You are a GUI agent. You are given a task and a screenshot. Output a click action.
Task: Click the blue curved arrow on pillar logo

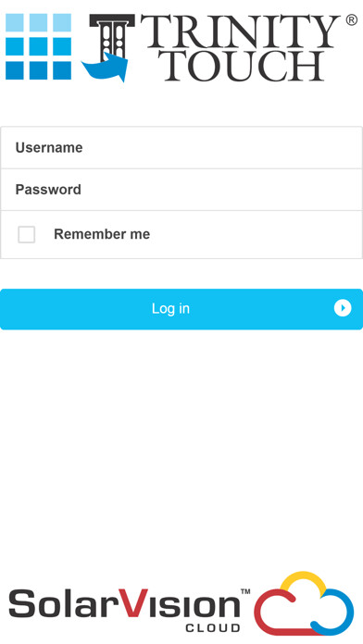(105, 67)
